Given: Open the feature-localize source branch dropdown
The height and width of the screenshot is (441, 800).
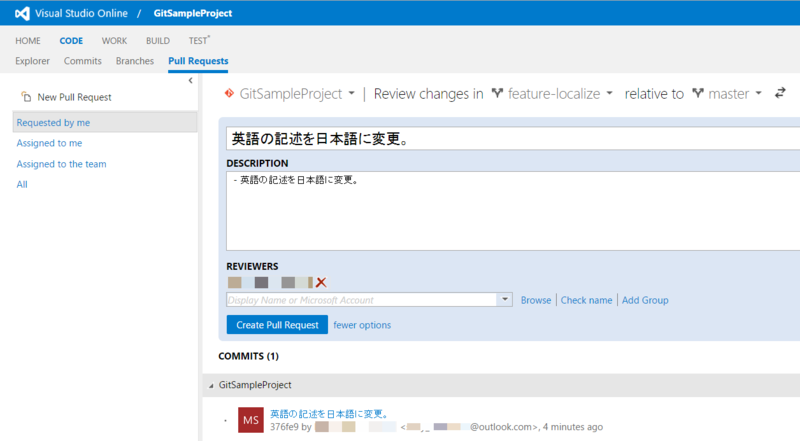Looking at the screenshot, I should click(x=609, y=93).
